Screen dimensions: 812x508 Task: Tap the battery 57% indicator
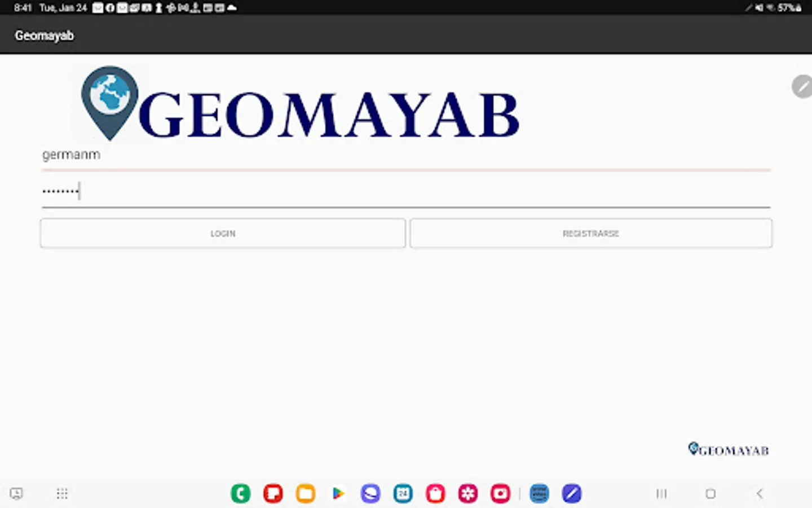pos(789,8)
